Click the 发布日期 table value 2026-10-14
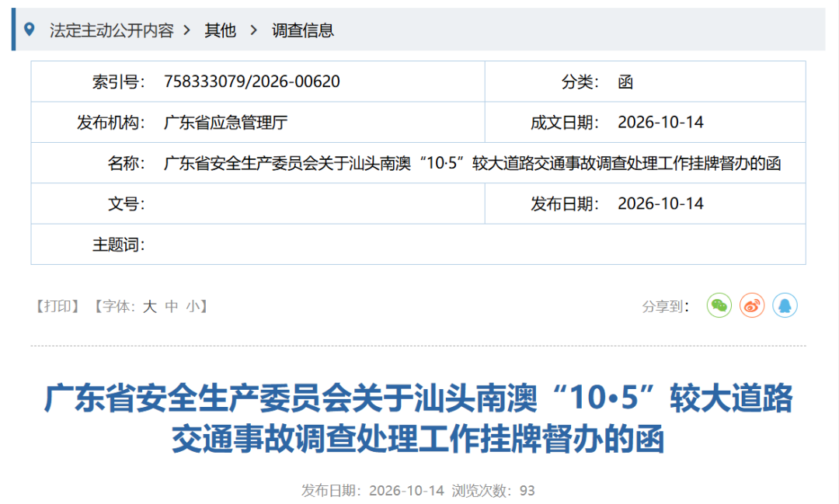This screenshot has height=504, width=839. tap(660, 203)
